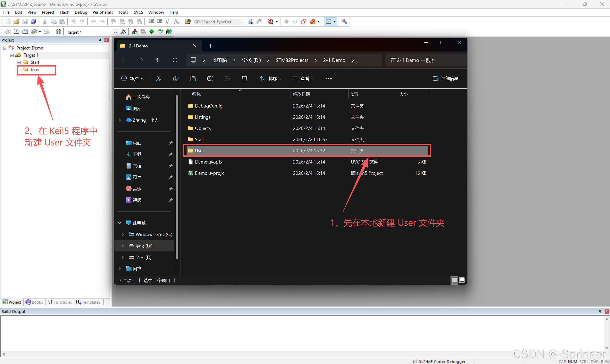This screenshot has height=364, width=610.
Task: Click the Download (LOAD) to flash icon
Action: [58, 32]
